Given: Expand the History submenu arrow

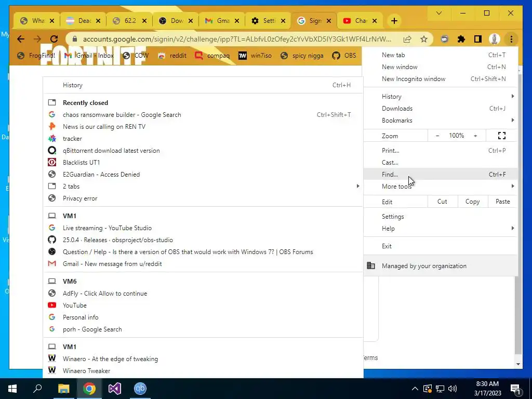Looking at the screenshot, I should [x=512, y=96].
